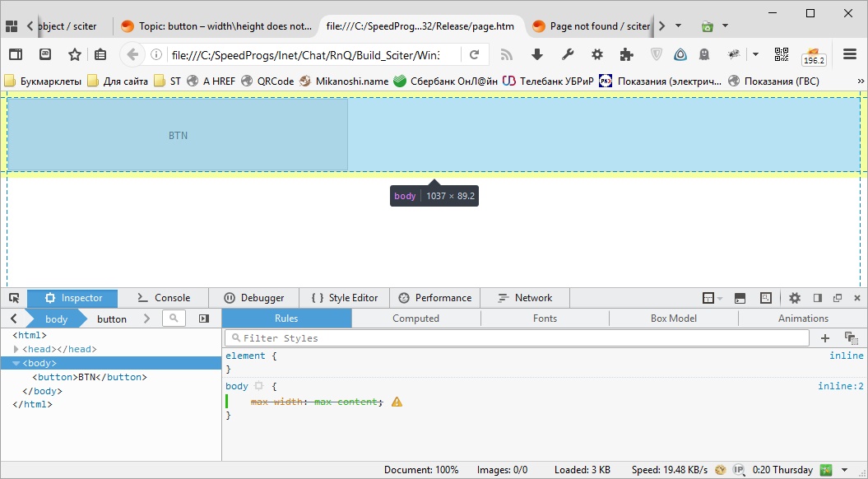Click the QR code generator toolbar icon
Image resolution: width=868 pixels, height=479 pixels.
781,54
